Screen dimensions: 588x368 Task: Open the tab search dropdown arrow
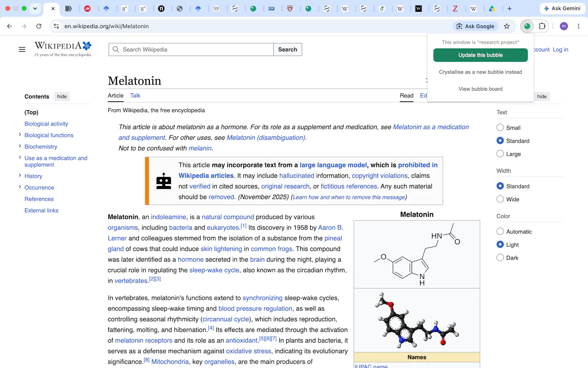pos(35,8)
